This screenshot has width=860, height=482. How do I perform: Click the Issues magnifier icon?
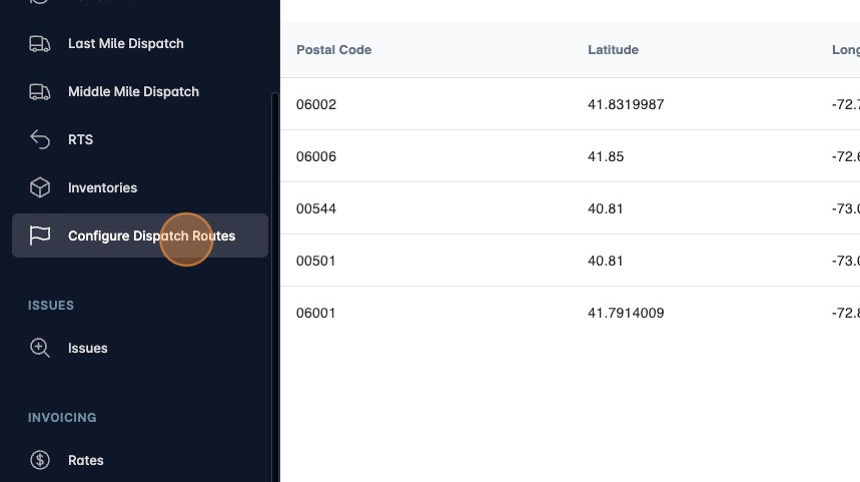pyautogui.click(x=40, y=348)
